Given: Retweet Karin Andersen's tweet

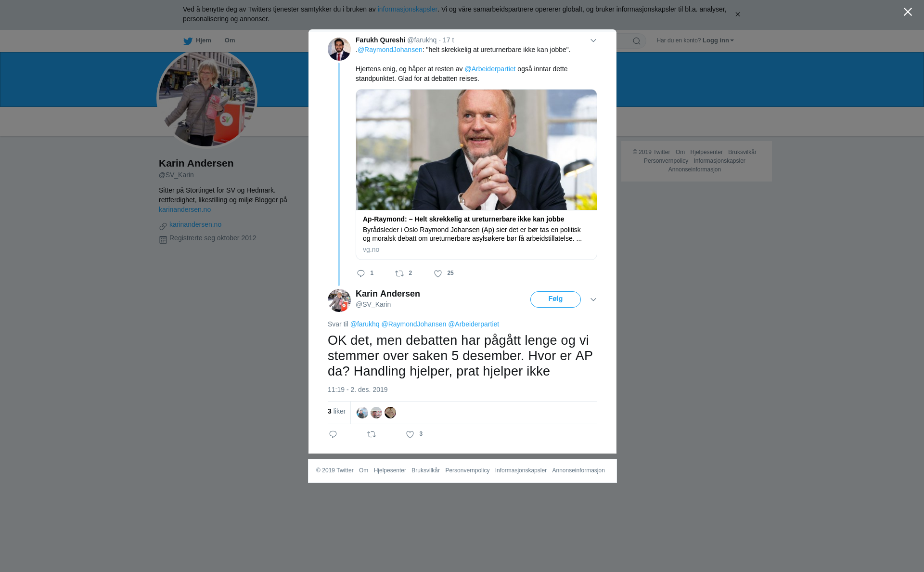Looking at the screenshot, I should [x=372, y=434].
